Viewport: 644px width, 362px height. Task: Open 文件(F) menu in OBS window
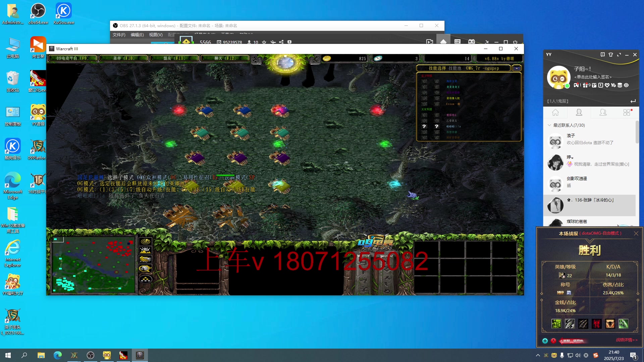click(x=119, y=35)
